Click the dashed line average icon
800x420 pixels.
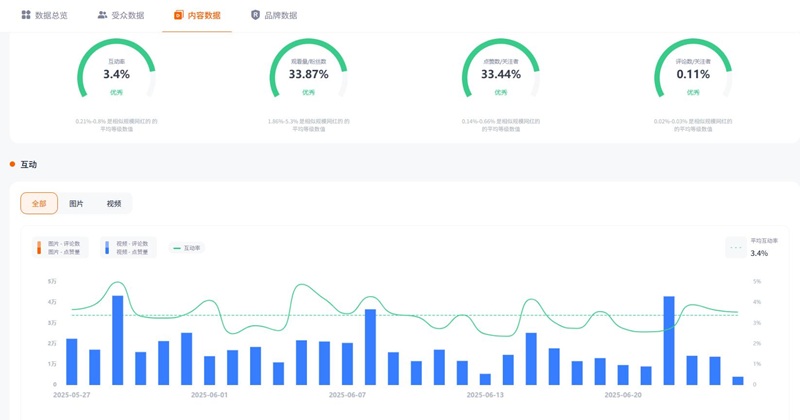tap(737, 244)
